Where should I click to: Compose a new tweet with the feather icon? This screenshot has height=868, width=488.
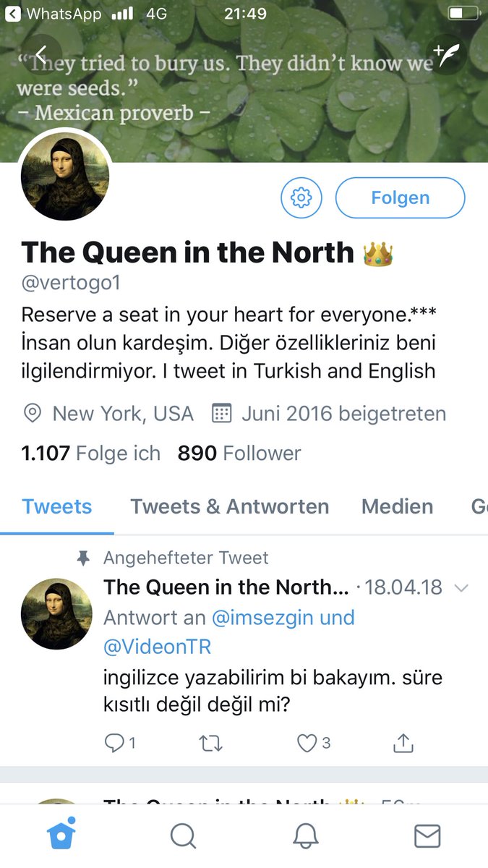click(x=446, y=54)
